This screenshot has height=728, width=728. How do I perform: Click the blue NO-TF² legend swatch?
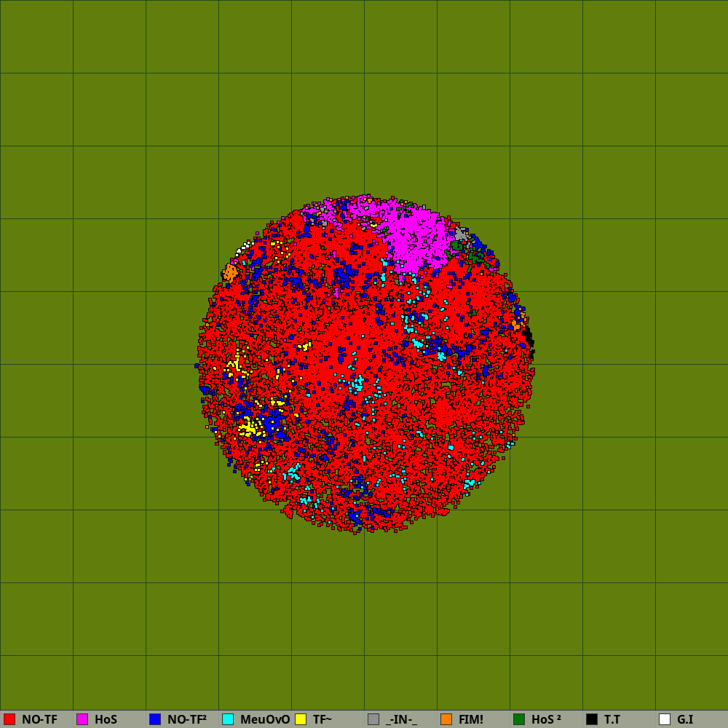coord(155,719)
